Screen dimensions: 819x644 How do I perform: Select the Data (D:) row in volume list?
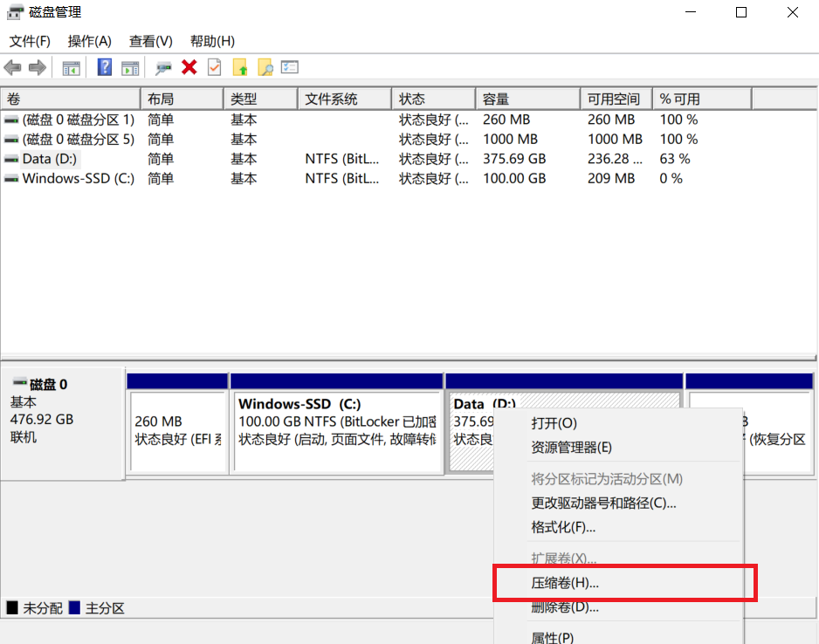click(x=50, y=159)
